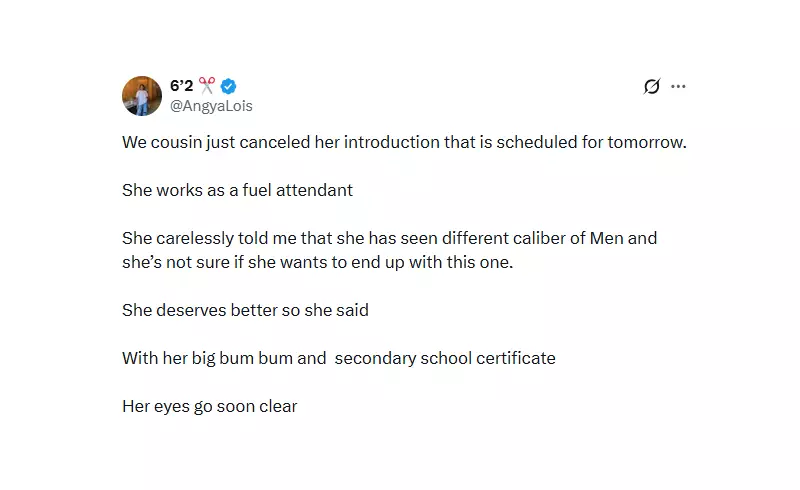Click the 'Her eyes go soon clear' line
This screenshot has height=490, width=800.
pos(209,406)
